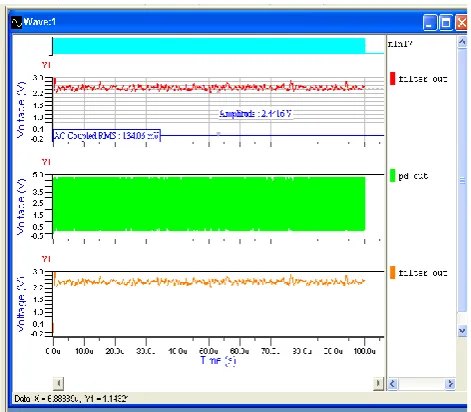Viewport: 471px width, 412px height.
Task: Click the Voltage axis label of bottom graph
Action: [21, 303]
